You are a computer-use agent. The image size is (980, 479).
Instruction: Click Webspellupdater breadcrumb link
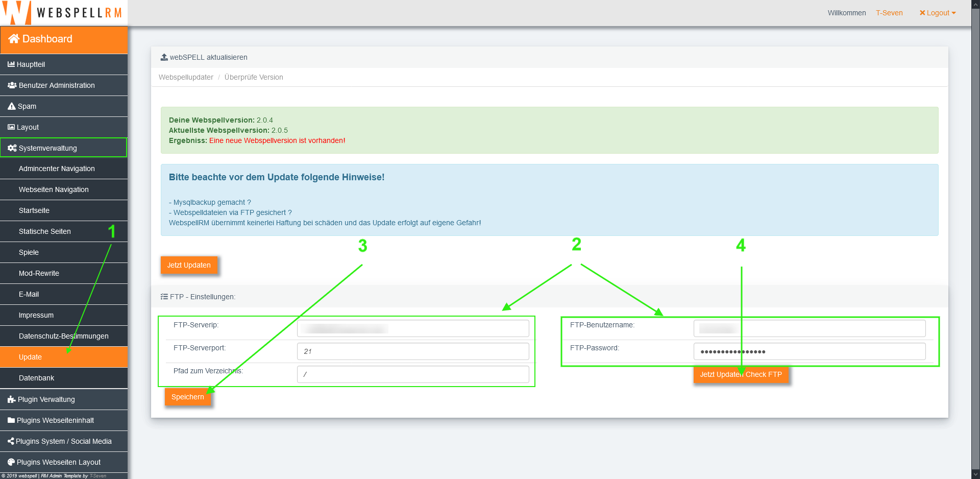tap(186, 77)
